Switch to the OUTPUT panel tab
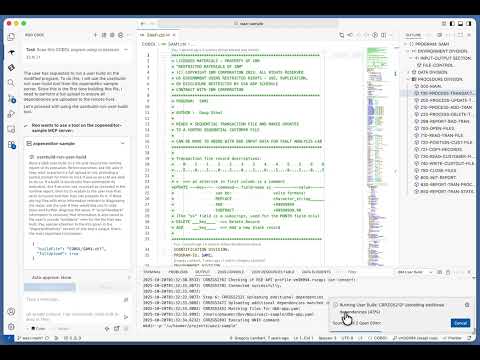The width and height of the screenshot is (480, 360). 202,272
